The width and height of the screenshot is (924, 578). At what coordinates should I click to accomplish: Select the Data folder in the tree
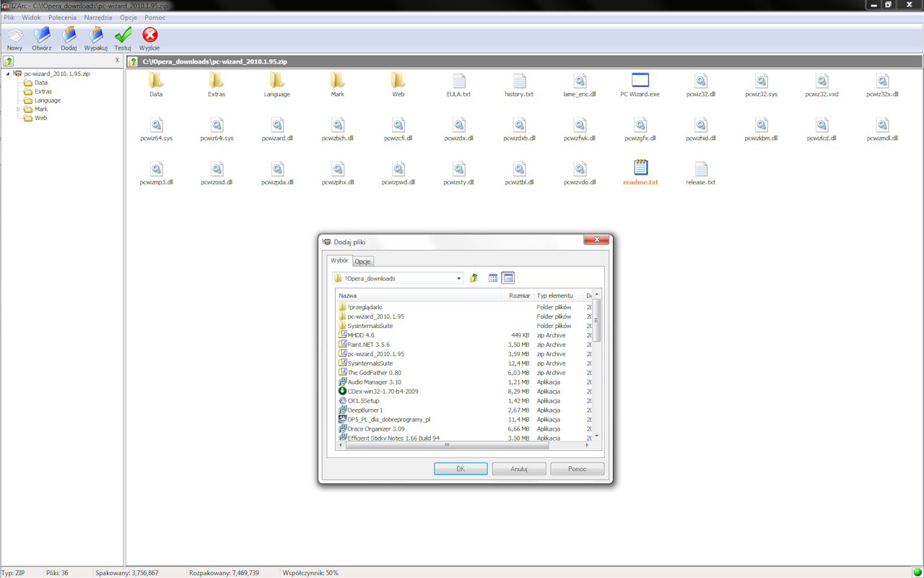click(41, 83)
